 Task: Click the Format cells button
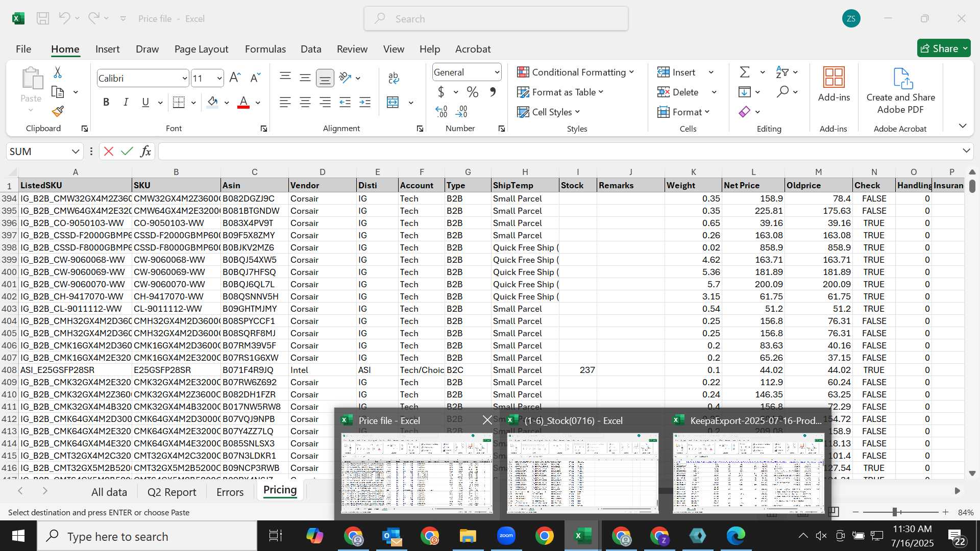(683, 112)
